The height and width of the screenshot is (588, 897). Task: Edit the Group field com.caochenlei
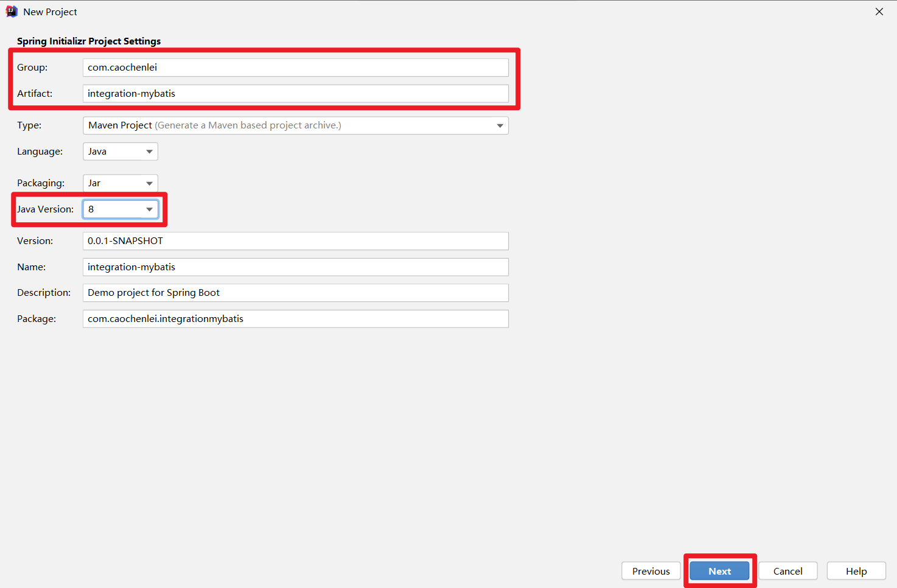(x=296, y=68)
